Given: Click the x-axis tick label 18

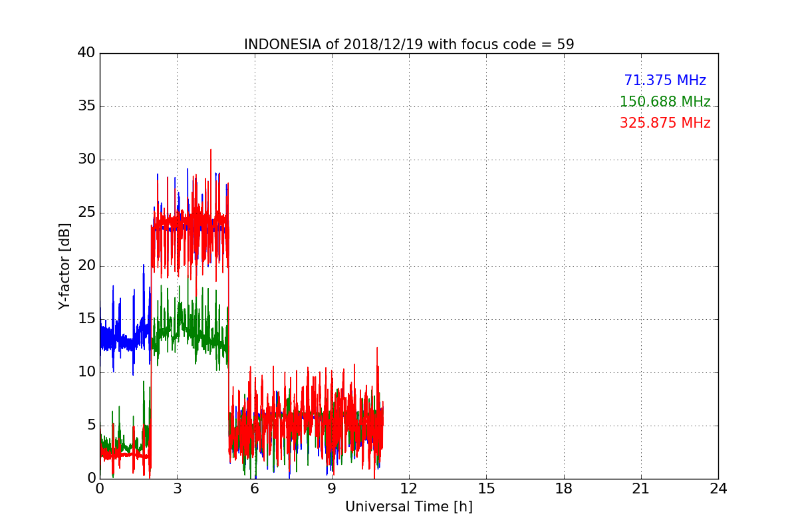Looking at the screenshot, I should (564, 489).
